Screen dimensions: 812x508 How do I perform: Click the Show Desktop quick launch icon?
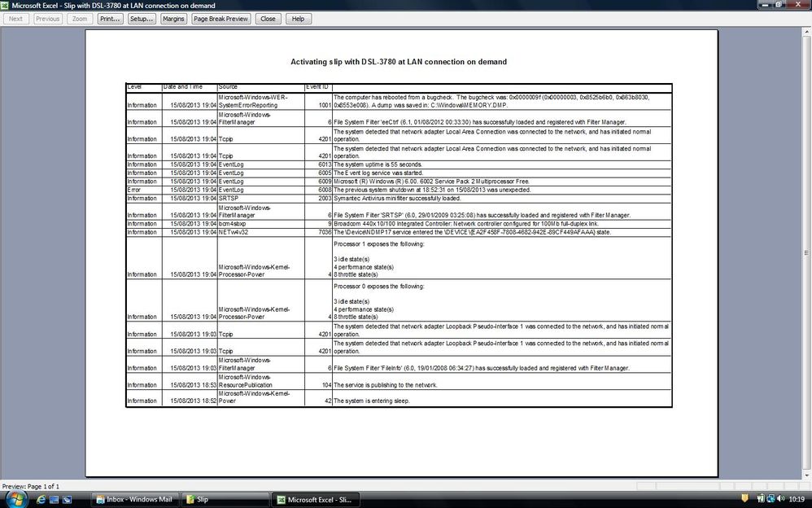point(54,500)
